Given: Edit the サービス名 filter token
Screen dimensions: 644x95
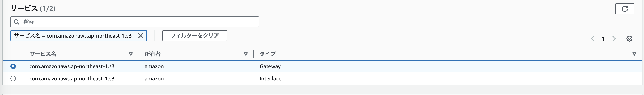Looking at the screenshot, I should click(x=72, y=36).
